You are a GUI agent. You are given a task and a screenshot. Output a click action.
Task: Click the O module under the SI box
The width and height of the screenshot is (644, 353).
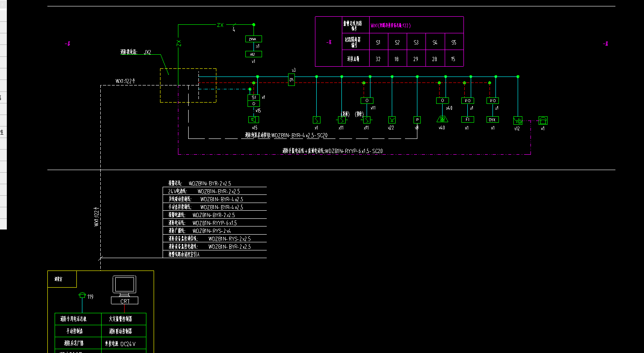tap(254, 104)
